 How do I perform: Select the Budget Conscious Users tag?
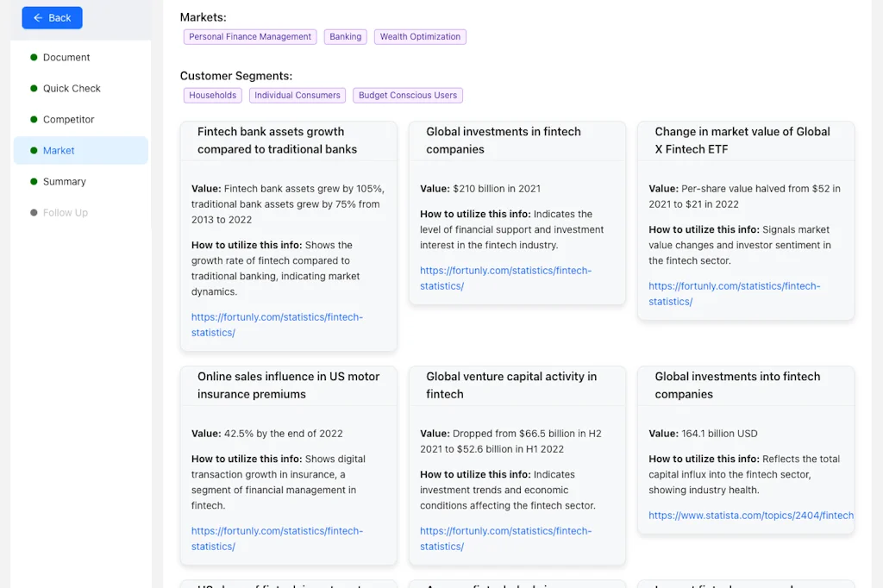pos(408,96)
